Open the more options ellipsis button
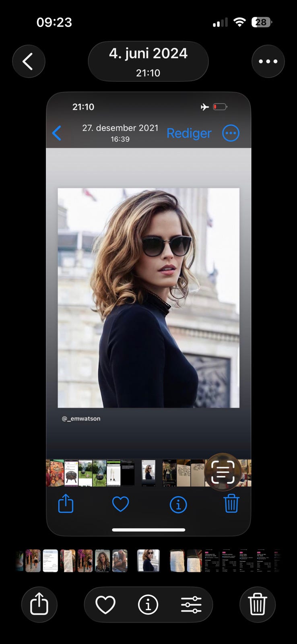The width and height of the screenshot is (297, 644). [268, 62]
